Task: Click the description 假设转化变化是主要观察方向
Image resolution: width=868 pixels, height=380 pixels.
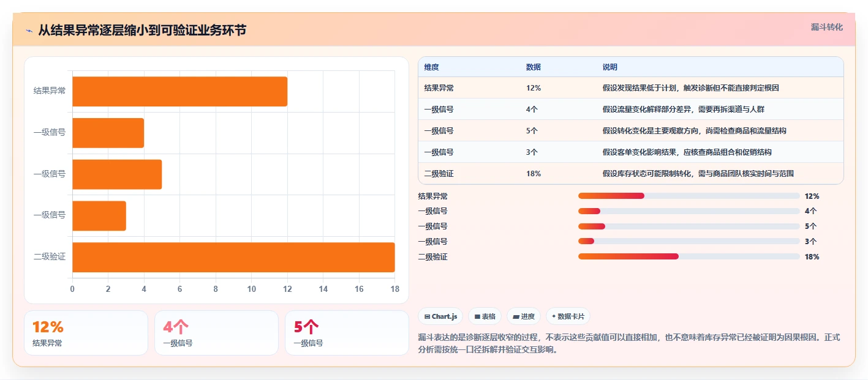Action: (695, 131)
